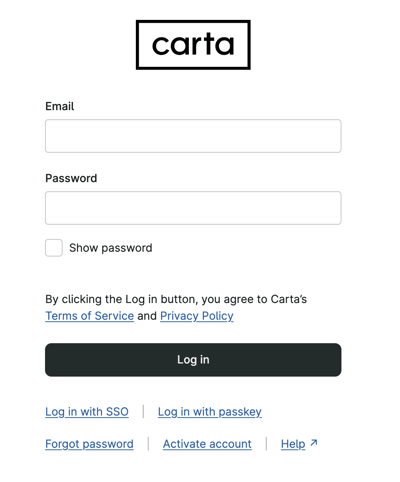Click the "By clicking the Log in button" text
The height and width of the screenshot is (482, 400).
[176, 299]
